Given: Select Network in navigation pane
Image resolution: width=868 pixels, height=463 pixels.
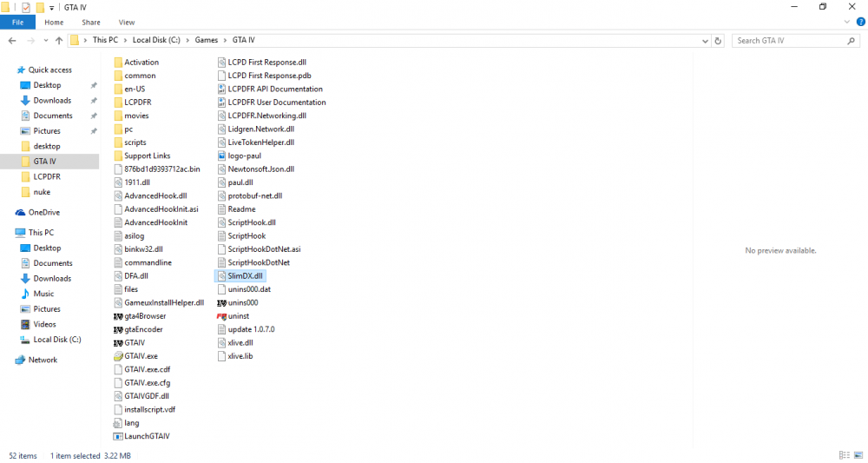Looking at the screenshot, I should click(43, 360).
